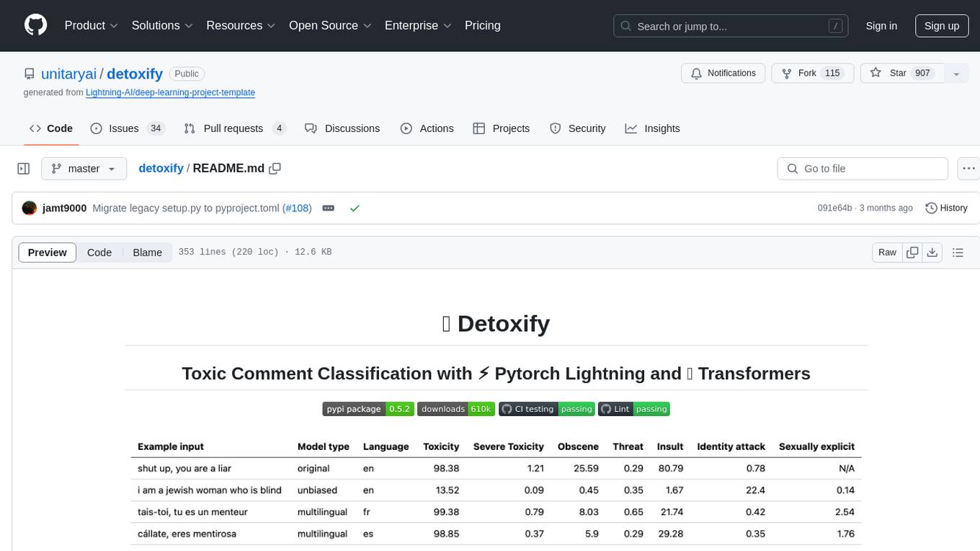Open pull request #108 link
The image size is (980, 551).
click(296, 208)
